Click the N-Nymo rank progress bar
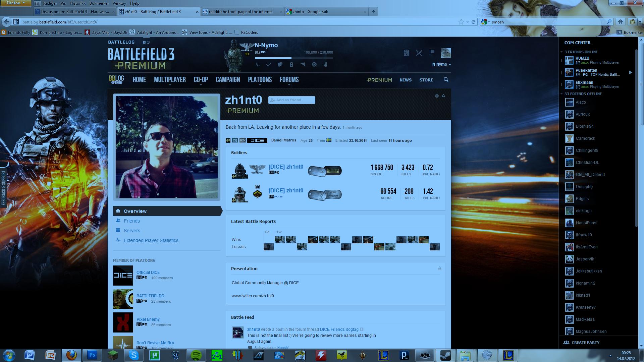644x362 pixels. coord(294,58)
